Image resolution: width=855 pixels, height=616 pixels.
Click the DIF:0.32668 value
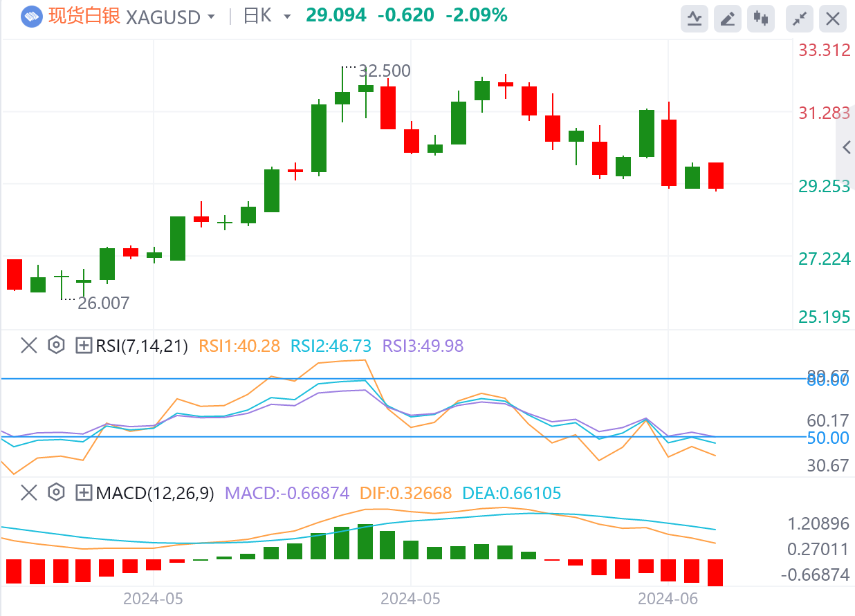(406, 494)
